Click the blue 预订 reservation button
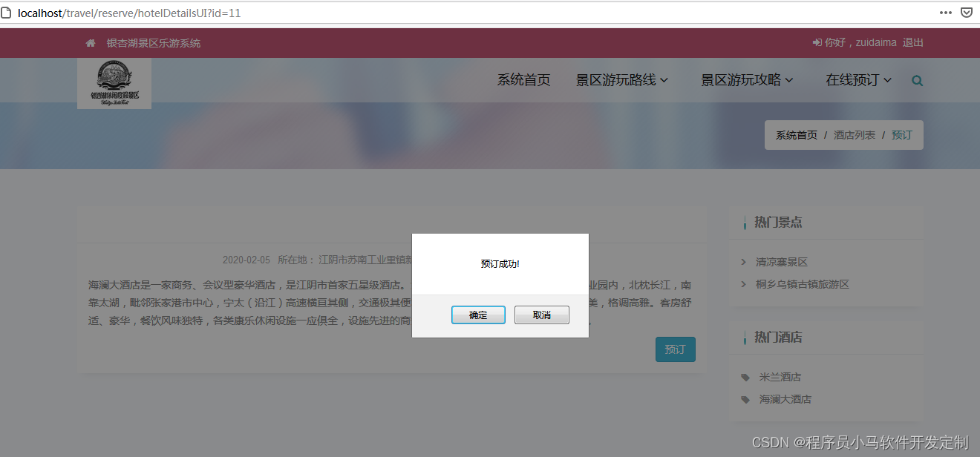 coord(675,349)
